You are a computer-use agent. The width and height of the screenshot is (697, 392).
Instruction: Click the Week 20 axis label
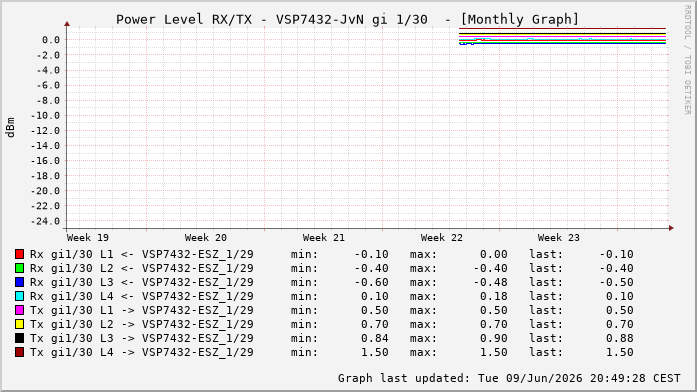pos(205,238)
